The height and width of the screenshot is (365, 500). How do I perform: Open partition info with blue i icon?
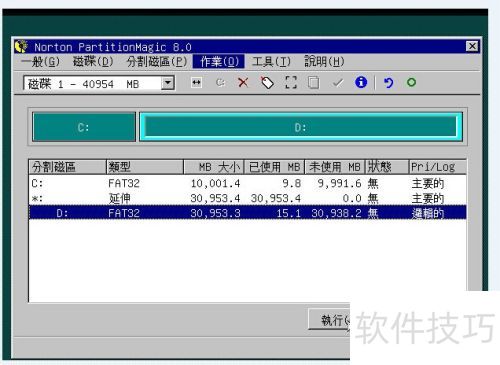click(361, 82)
